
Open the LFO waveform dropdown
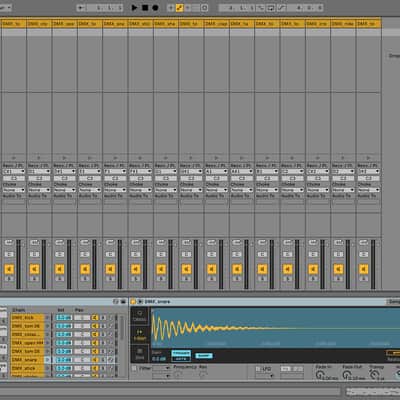tap(264, 376)
